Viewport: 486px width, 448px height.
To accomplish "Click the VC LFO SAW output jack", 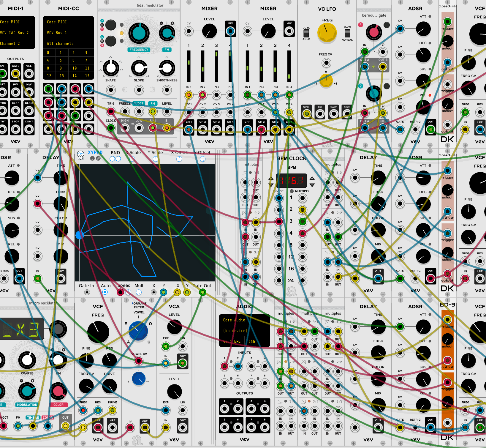I will pyautogui.click(x=334, y=113).
